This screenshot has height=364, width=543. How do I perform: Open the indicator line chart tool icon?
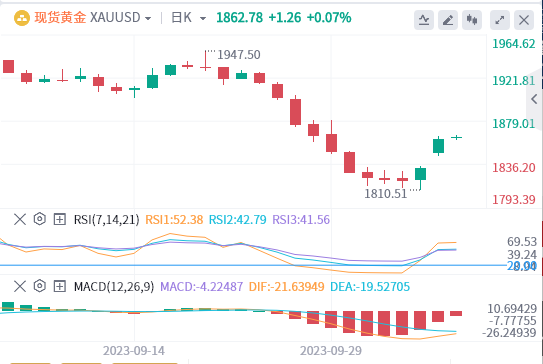click(x=424, y=20)
